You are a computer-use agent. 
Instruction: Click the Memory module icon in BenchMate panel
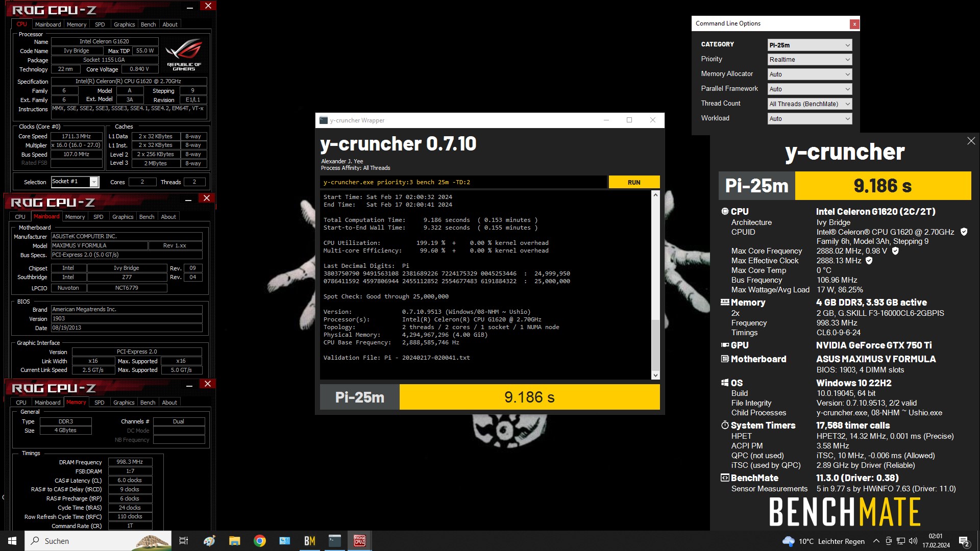coord(725,302)
